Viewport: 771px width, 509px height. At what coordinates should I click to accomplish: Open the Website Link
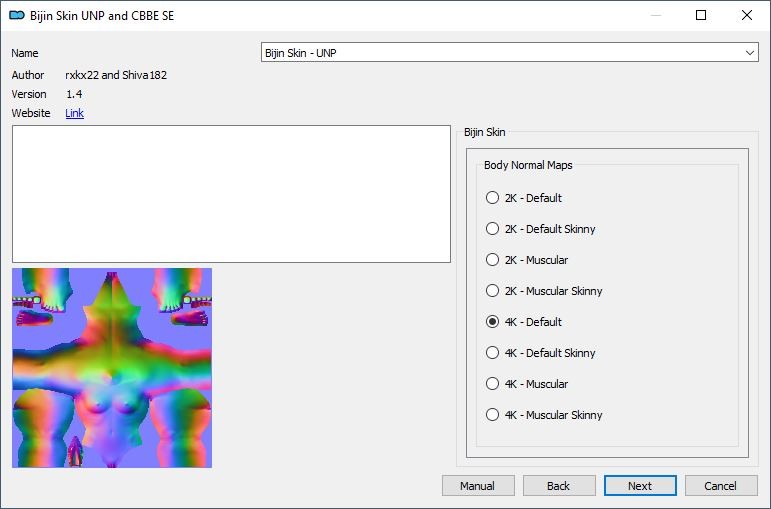click(x=74, y=113)
